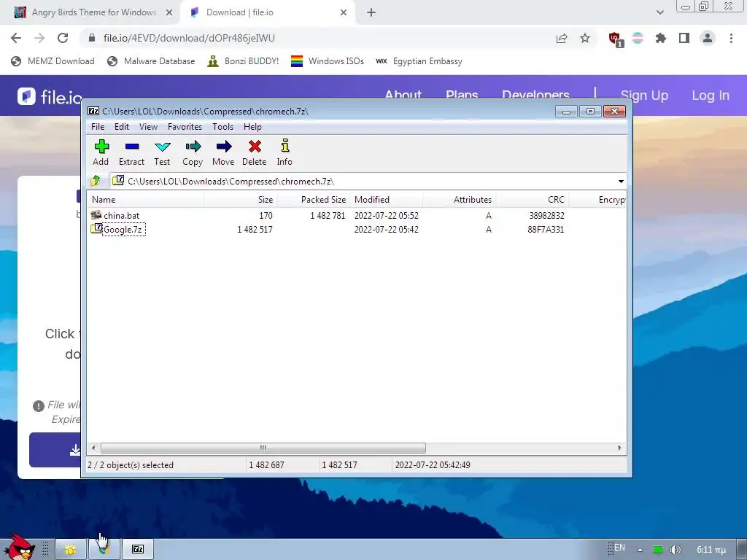Open the Favorites menu
Image resolution: width=747 pixels, height=560 pixels.
pyautogui.click(x=185, y=127)
